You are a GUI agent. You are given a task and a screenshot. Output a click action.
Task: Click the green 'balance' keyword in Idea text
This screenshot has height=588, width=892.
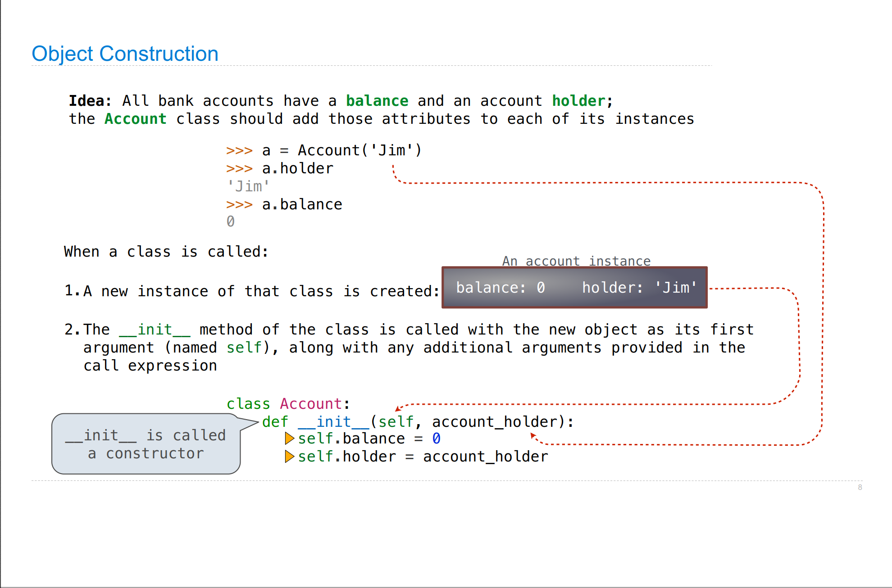[x=377, y=101]
